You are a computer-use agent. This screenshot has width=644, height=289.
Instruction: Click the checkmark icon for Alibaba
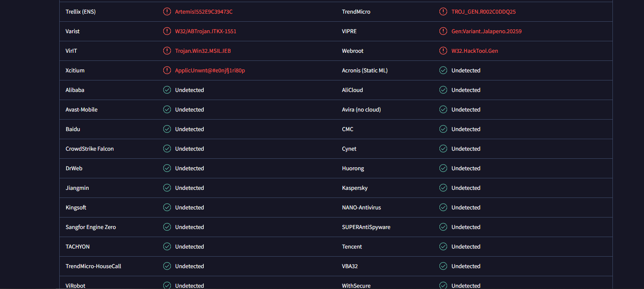tap(167, 90)
